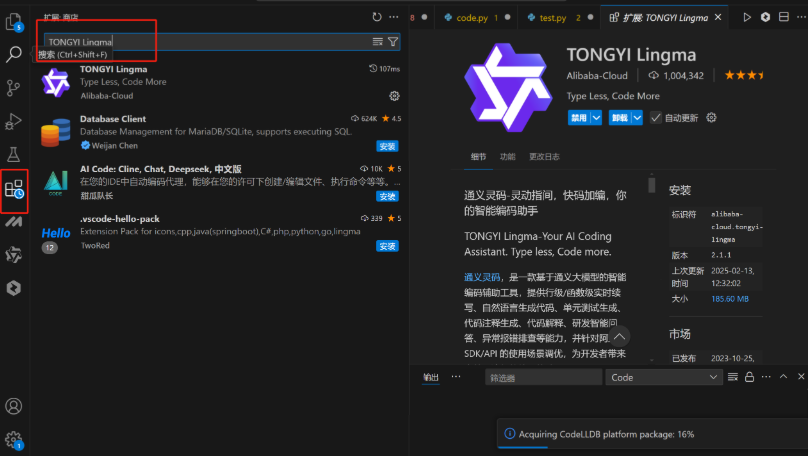Open the Extensions view icon

(14, 189)
